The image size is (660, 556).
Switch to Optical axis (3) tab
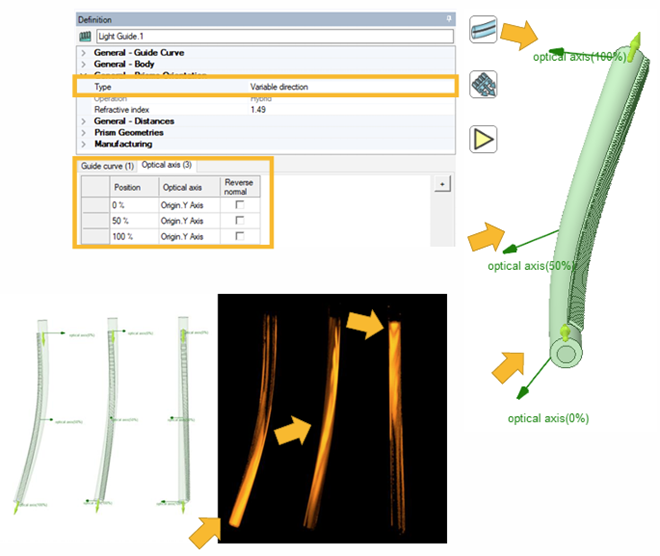(x=167, y=165)
